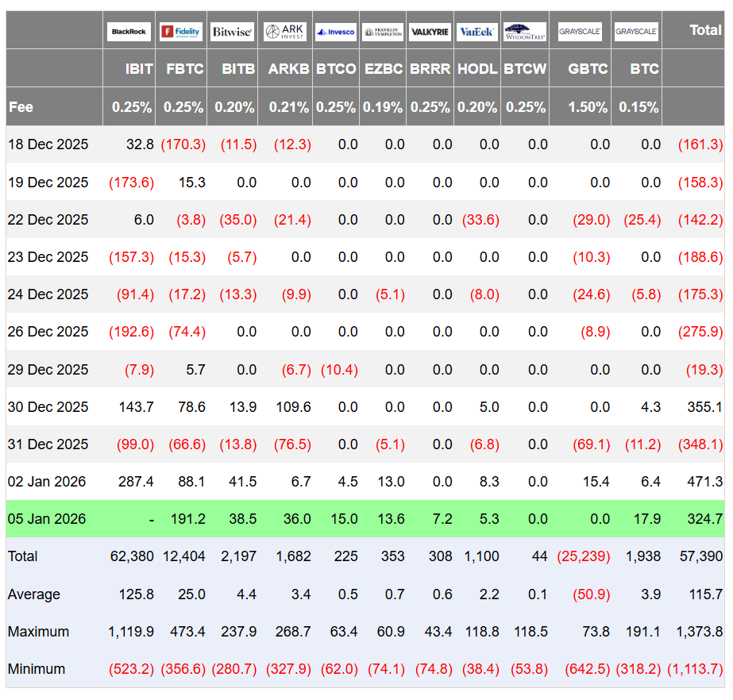Viewport: 733px width, 700px height.
Task: Select the ARKB ticker header
Action: [x=288, y=69]
